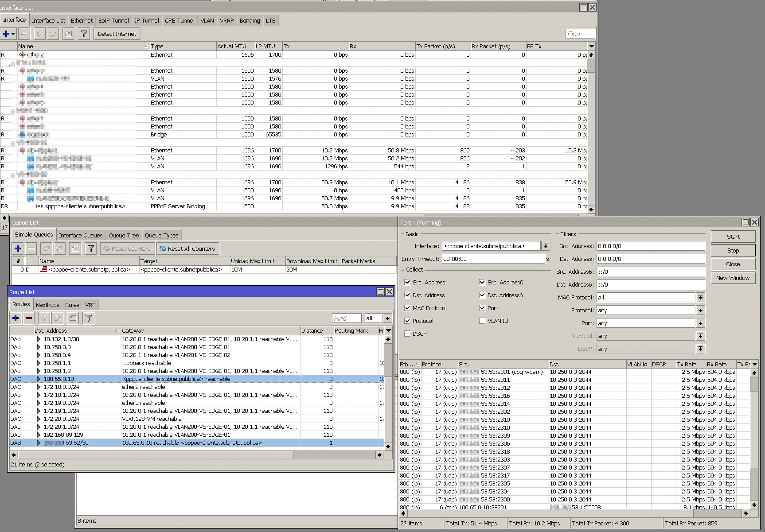Add a new interface with the plus icon

[x=6, y=34]
